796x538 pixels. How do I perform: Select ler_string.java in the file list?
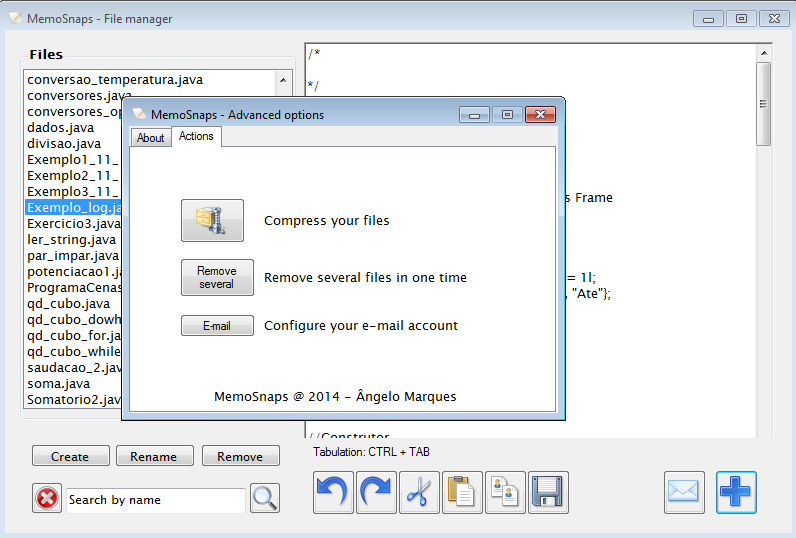[x=71, y=240]
